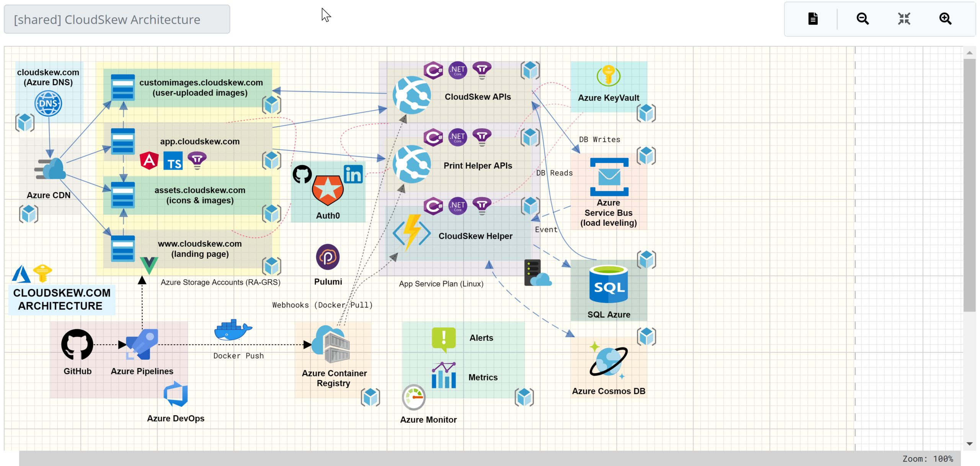
Task: Select the 'Azure Monitor' label
Action: tap(428, 420)
